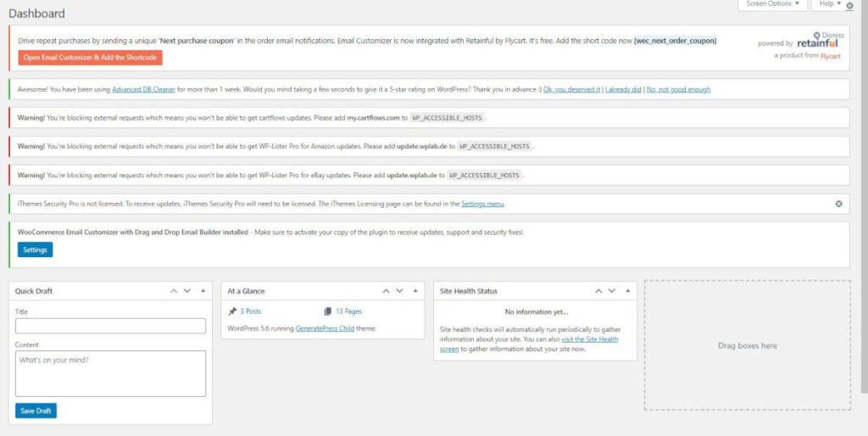Click the Flycart product link

pyautogui.click(x=831, y=56)
